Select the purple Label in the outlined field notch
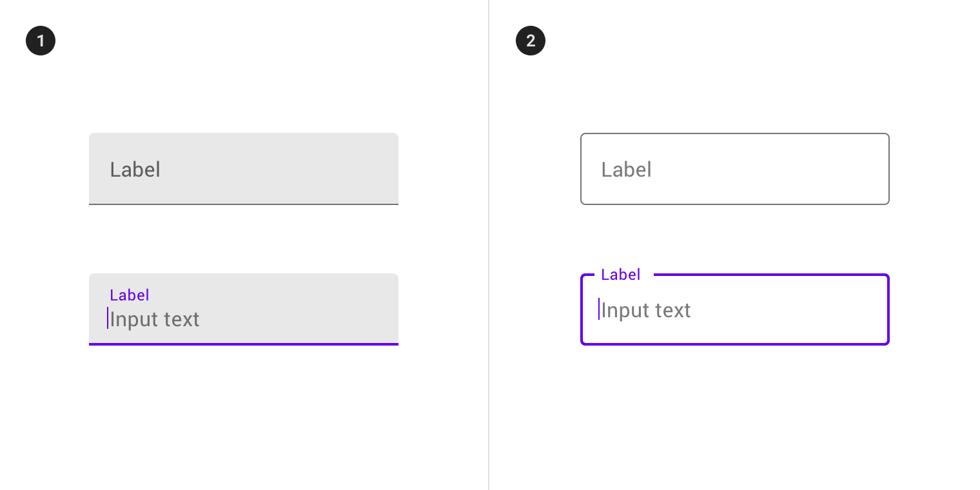 coord(620,274)
